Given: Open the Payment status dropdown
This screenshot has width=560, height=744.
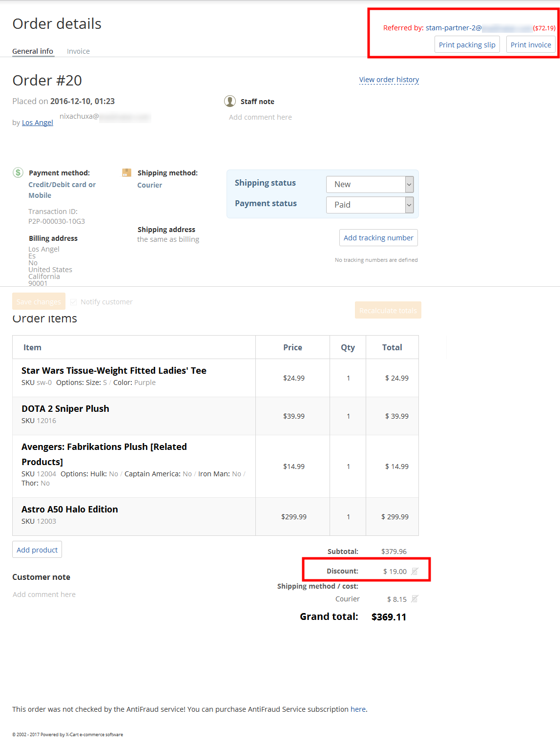Looking at the screenshot, I should pos(370,205).
